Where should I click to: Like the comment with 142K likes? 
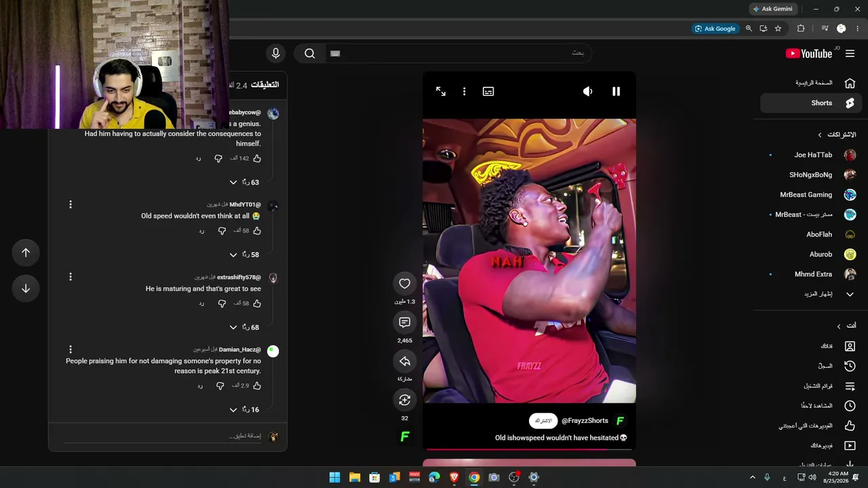click(256, 159)
